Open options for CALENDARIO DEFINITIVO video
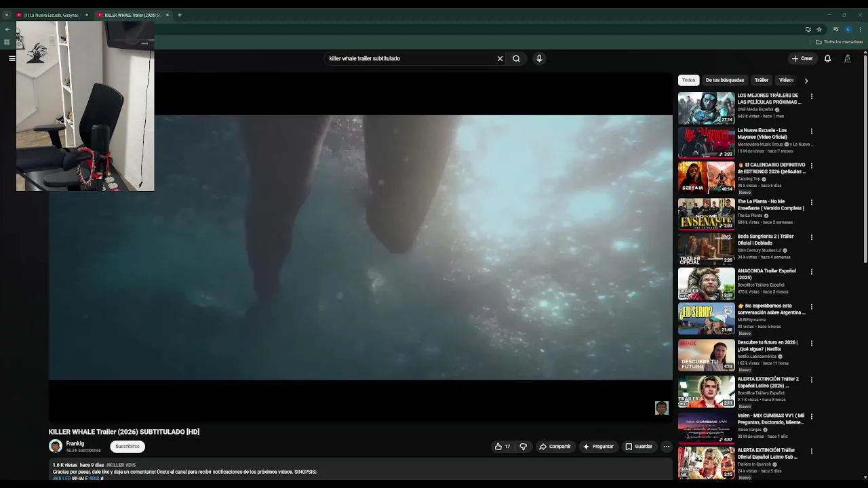 click(811, 165)
